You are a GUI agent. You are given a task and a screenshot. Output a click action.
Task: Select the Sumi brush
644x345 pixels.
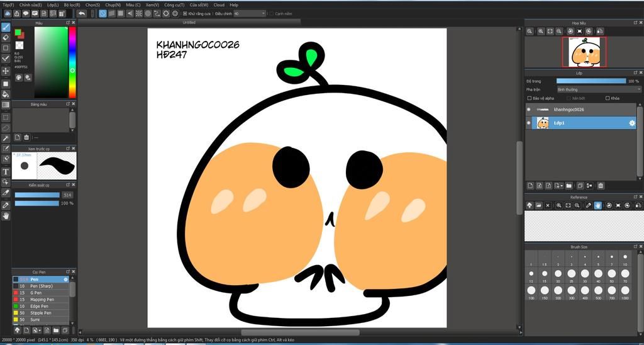coord(41,320)
